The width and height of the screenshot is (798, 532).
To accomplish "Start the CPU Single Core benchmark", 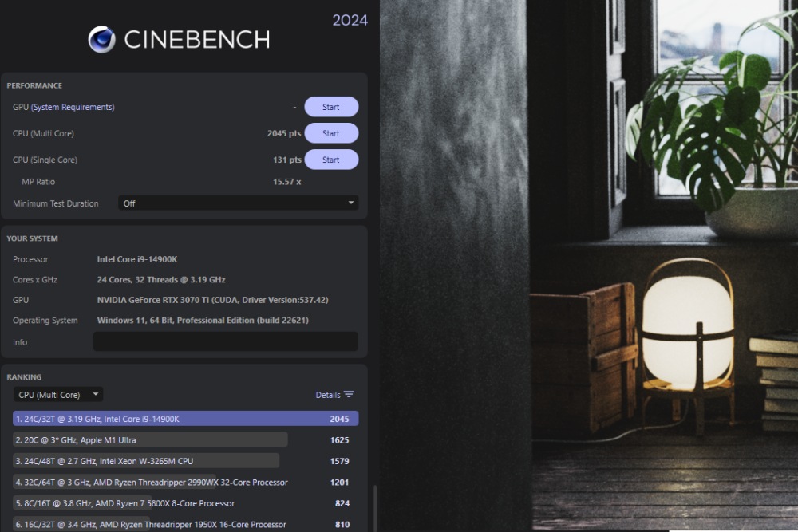I will pyautogui.click(x=331, y=160).
